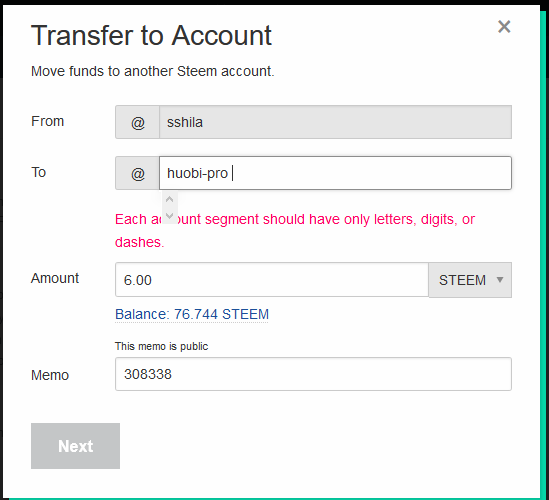Click the From account field showing sshila
Viewport: 549px width, 500px height.
(x=335, y=122)
